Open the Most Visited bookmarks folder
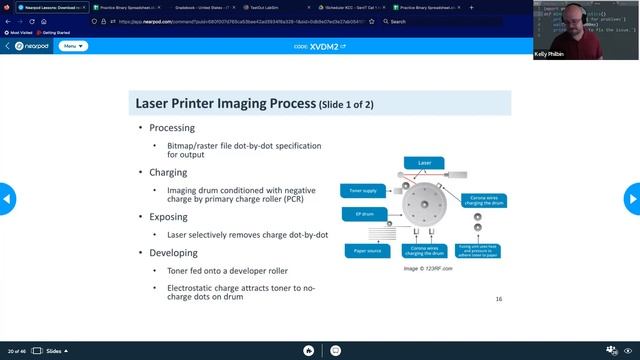The width and height of the screenshot is (640, 360). 18,33
